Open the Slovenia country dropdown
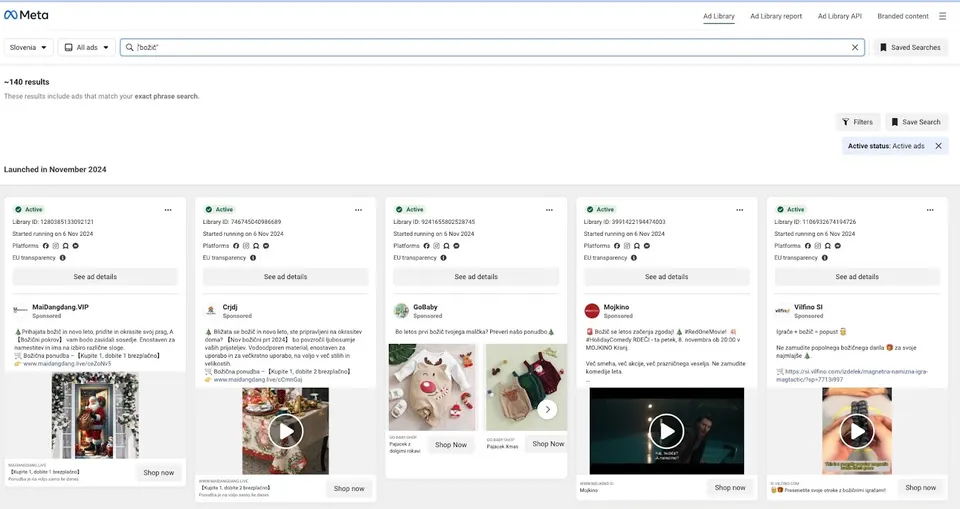Image resolution: width=960 pixels, height=509 pixels. [28, 48]
